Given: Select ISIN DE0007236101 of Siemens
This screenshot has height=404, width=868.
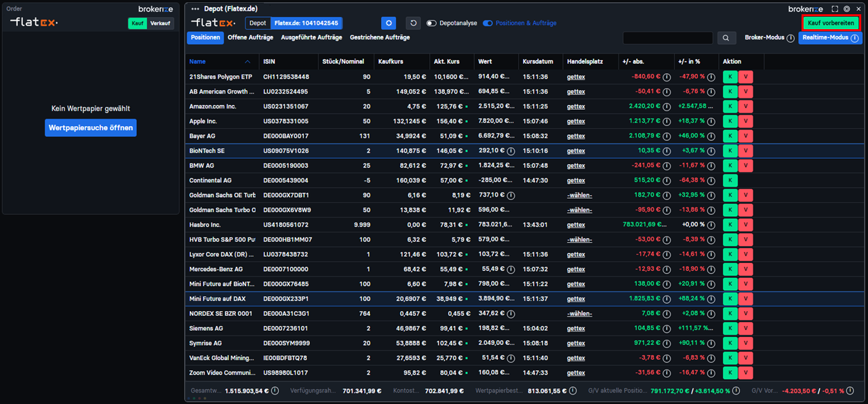Looking at the screenshot, I should (285, 328).
